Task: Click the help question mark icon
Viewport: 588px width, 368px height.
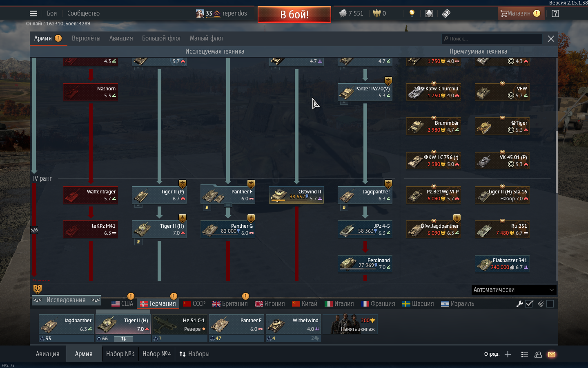Action: pyautogui.click(x=555, y=13)
